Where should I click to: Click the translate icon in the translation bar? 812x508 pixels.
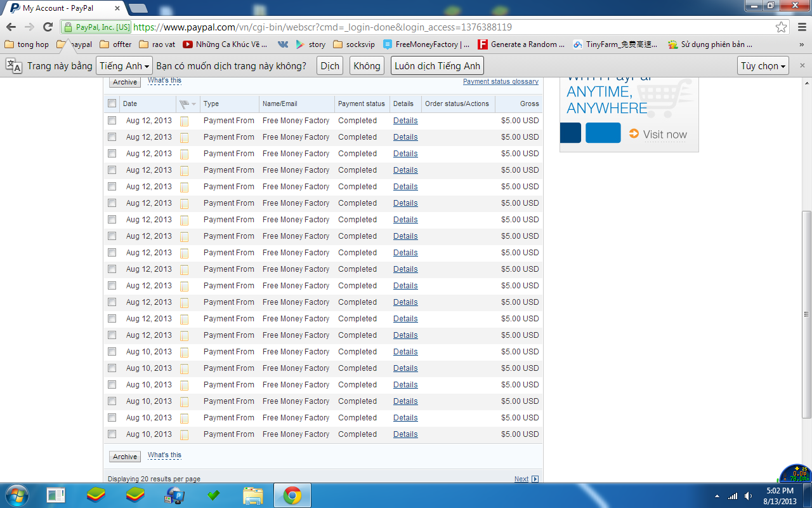pos(14,65)
